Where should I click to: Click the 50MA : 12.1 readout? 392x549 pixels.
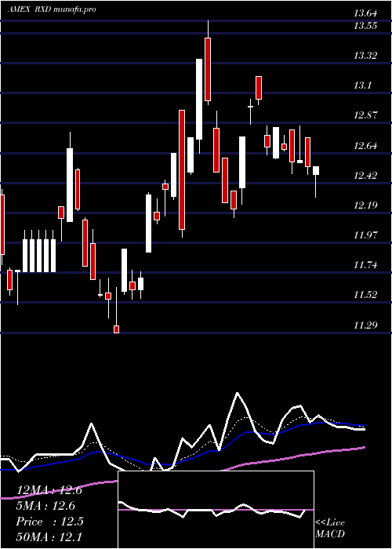(x=49, y=537)
